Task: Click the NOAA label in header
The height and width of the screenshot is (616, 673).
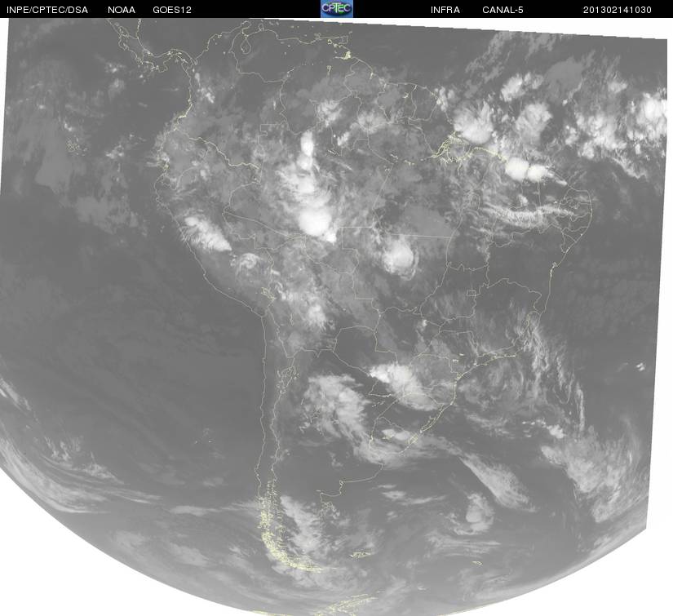Action: coord(122,10)
